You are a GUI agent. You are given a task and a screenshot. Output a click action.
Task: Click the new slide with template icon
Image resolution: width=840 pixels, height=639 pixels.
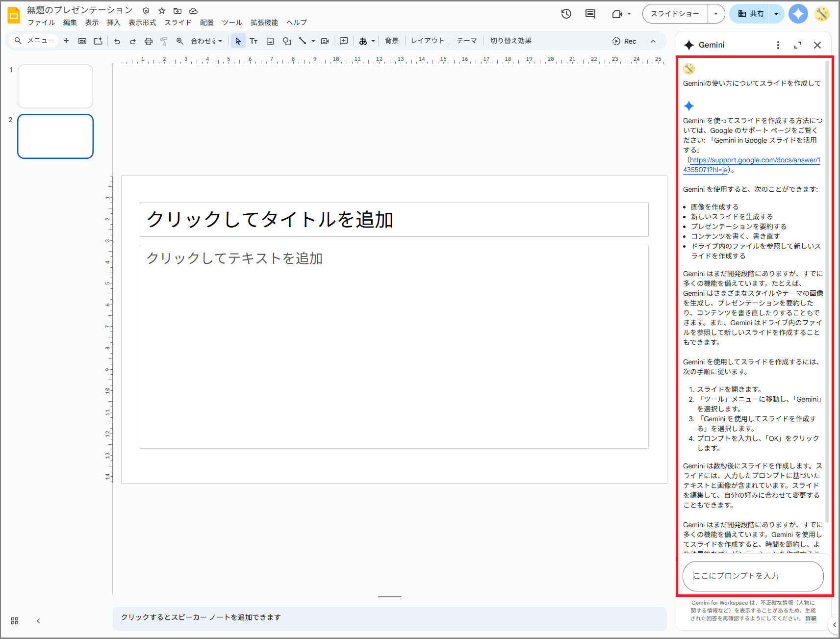[98, 41]
